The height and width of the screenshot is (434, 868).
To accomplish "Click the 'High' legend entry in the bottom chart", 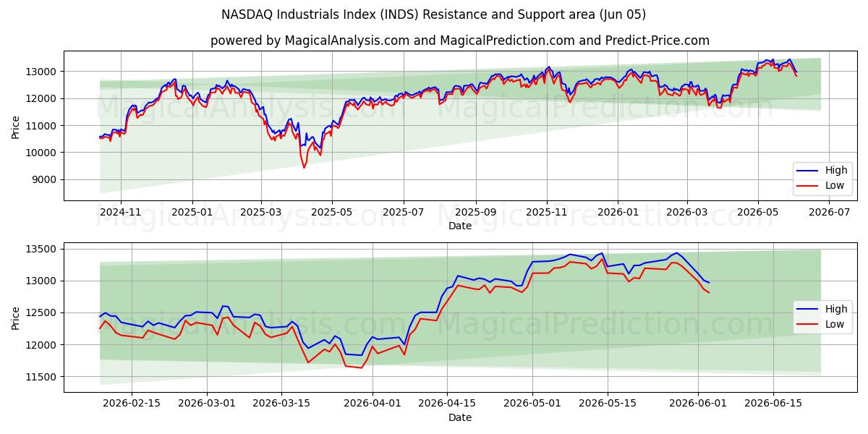I will tap(821, 310).
